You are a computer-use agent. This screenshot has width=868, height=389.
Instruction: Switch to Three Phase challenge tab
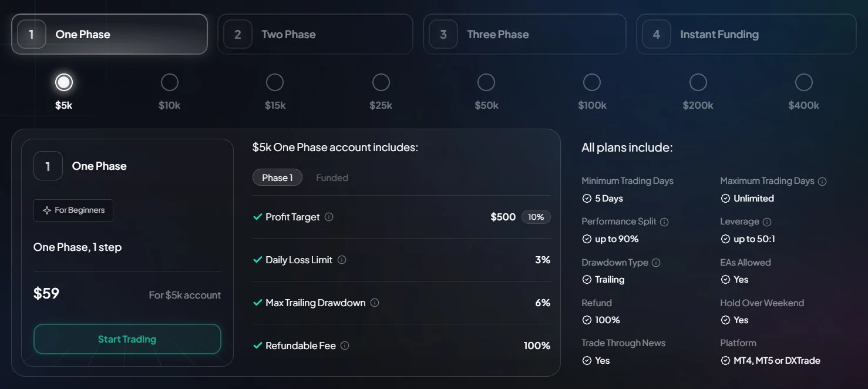524,35
